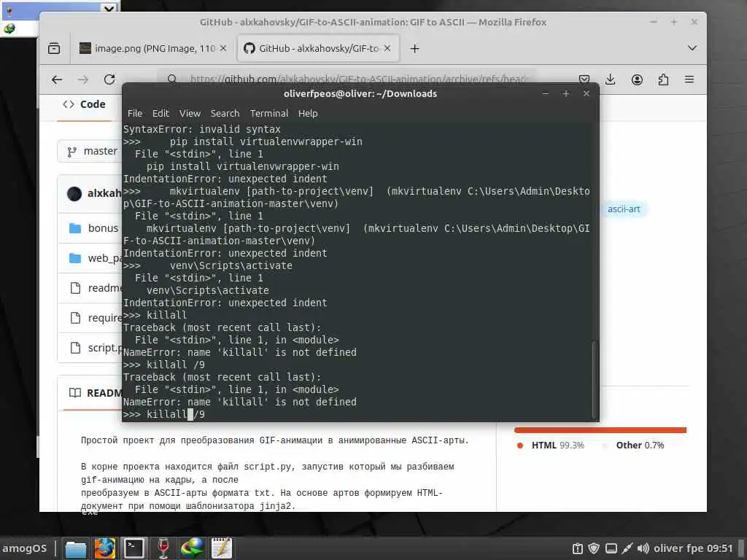
Task: Open amogOS start menu
Action: pos(25,548)
